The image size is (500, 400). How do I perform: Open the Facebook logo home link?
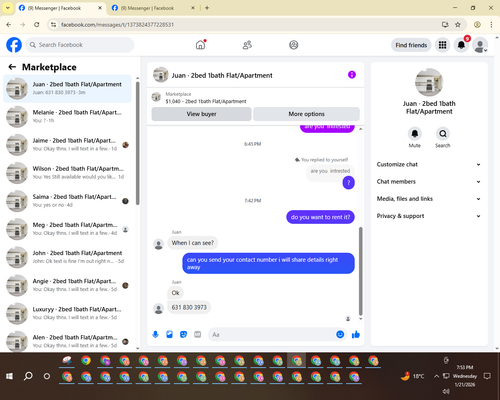(x=14, y=45)
